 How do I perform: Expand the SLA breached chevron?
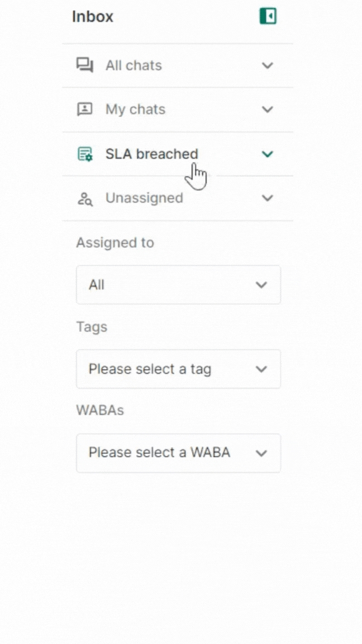click(268, 154)
